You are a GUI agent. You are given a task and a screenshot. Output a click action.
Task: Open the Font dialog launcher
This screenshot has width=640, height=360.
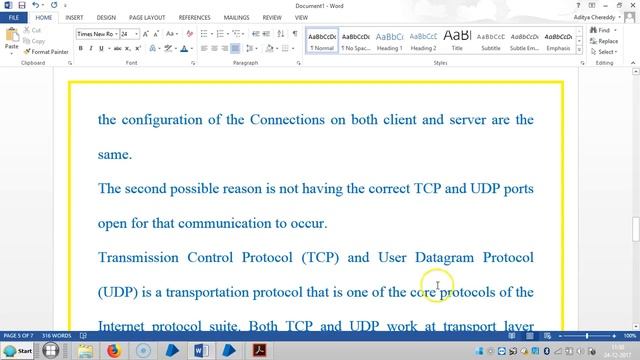193,63
